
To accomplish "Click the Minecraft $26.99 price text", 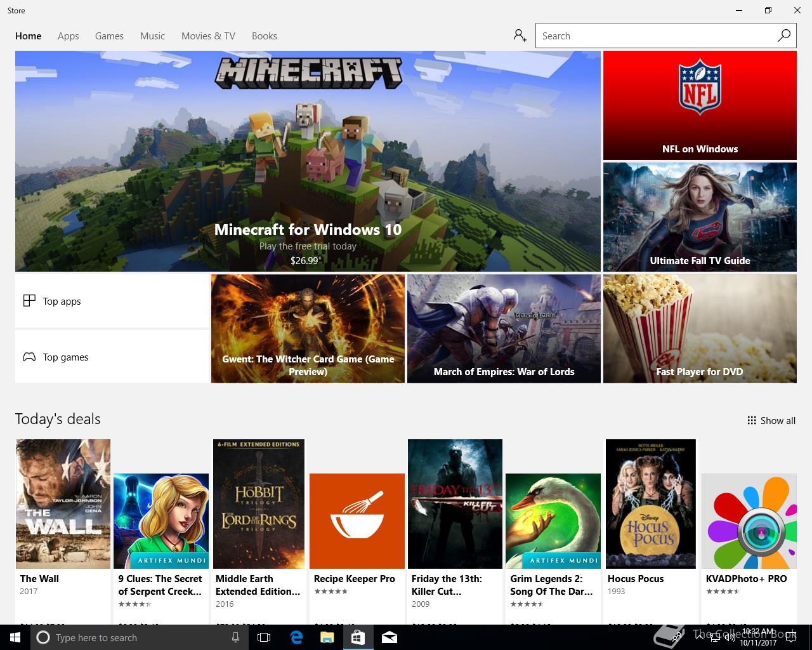I will (306, 260).
